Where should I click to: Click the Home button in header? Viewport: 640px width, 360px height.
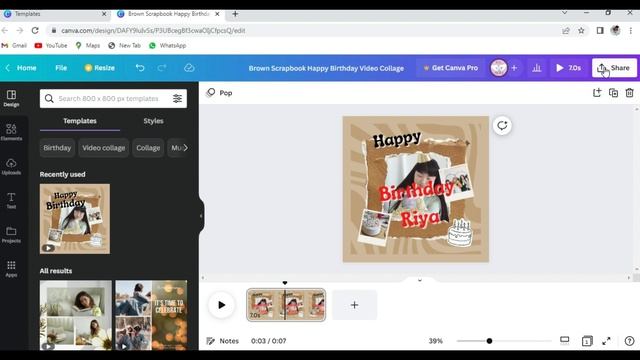click(22, 68)
